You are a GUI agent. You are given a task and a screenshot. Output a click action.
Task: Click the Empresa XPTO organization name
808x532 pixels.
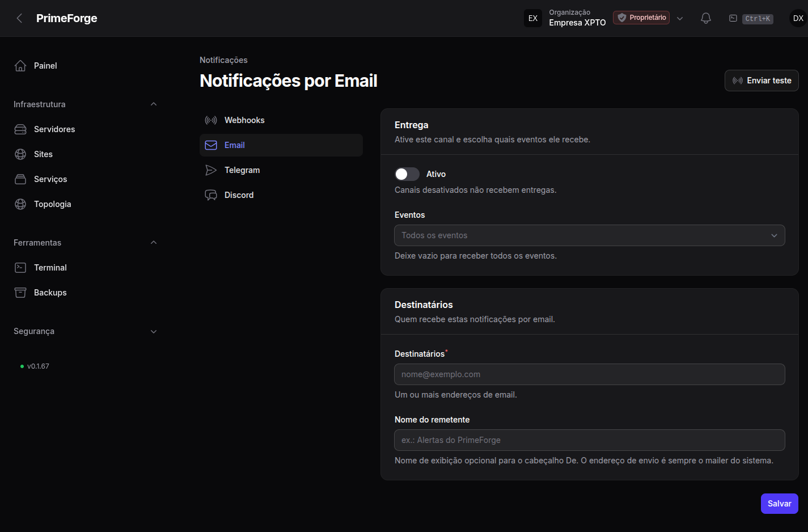(x=577, y=23)
